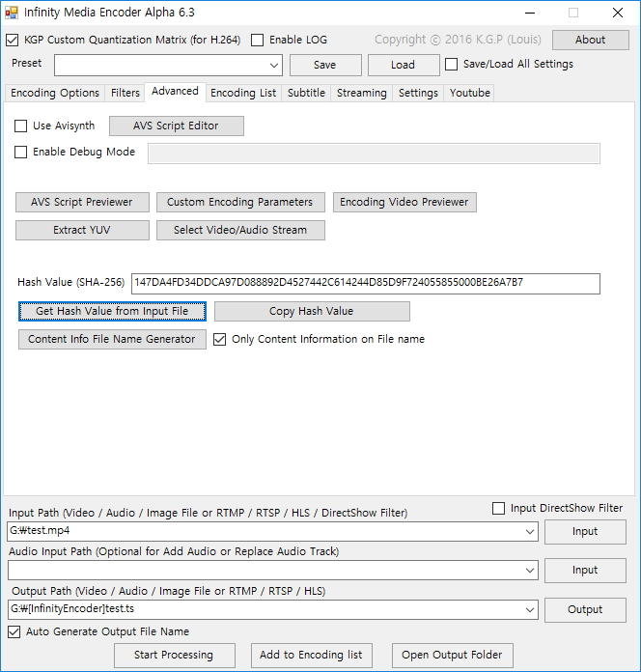This screenshot has height=672, width=641.
Task: Click Open Output Folder
Action: 453,656
